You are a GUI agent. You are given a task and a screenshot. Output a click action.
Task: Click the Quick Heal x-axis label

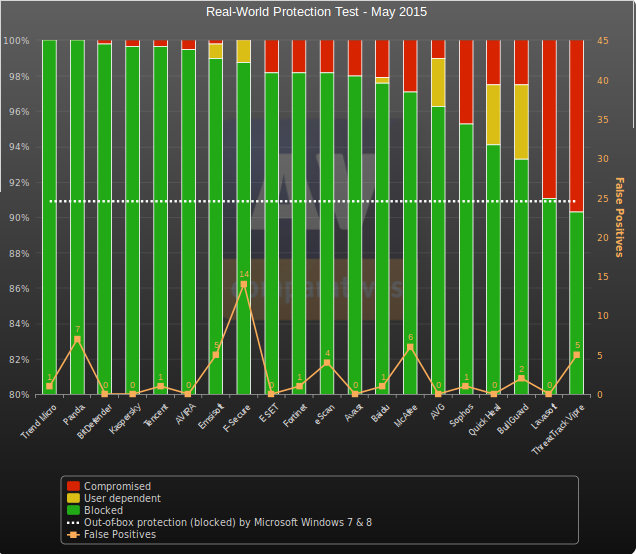(x=484, y=420)
